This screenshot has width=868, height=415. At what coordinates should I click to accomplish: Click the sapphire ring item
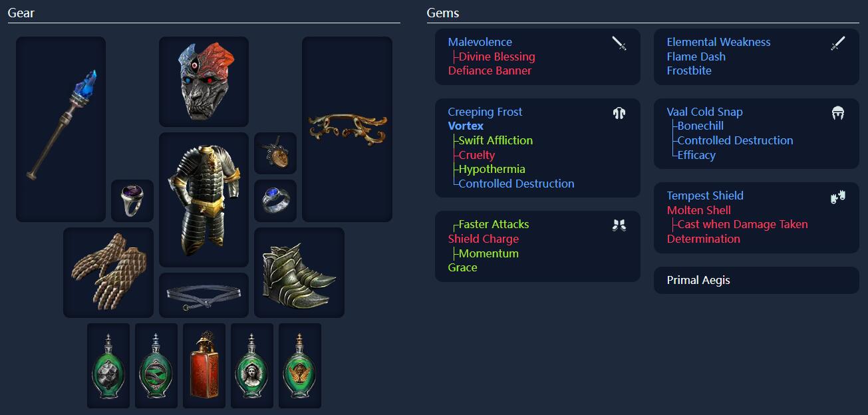point(275,201)
